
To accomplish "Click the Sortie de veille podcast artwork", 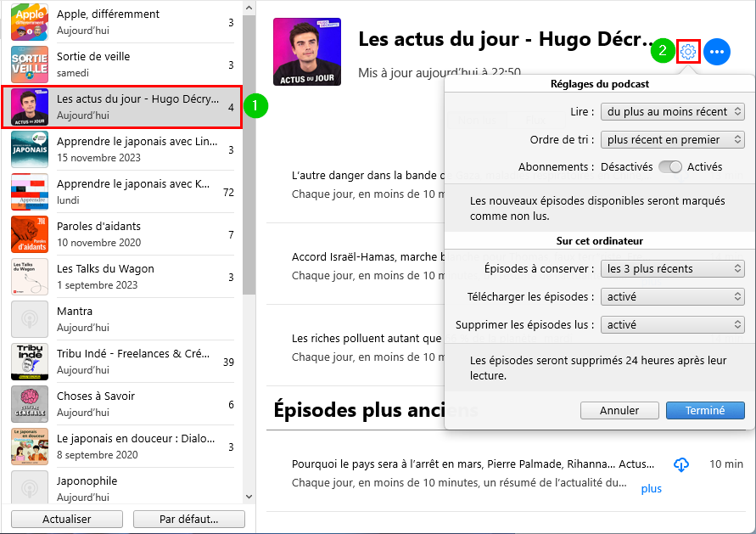I will coord(30,65).
